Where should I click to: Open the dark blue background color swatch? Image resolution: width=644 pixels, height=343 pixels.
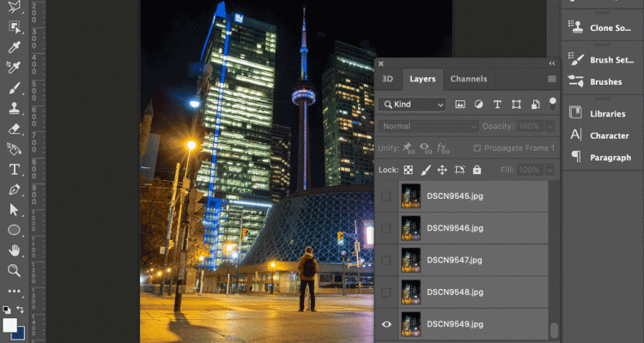(20, 334)
